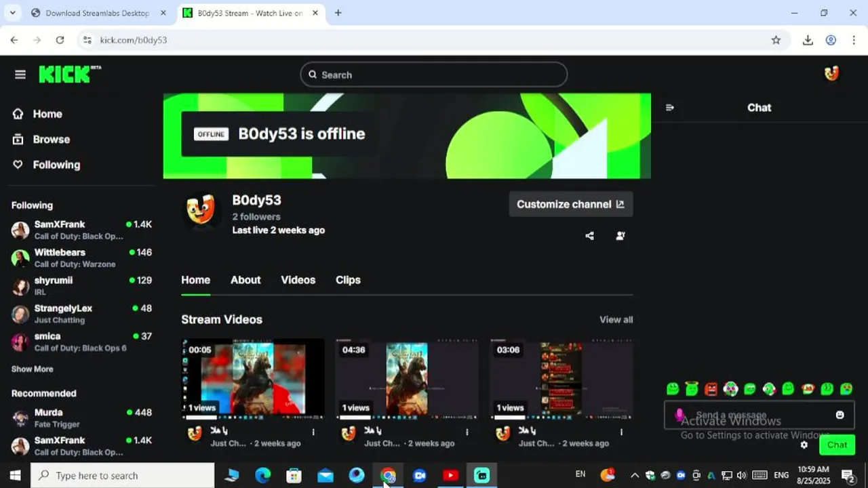The image size is (868, 488).
Task: Click the Windows taskbar search box
Action: pos(122,476)
